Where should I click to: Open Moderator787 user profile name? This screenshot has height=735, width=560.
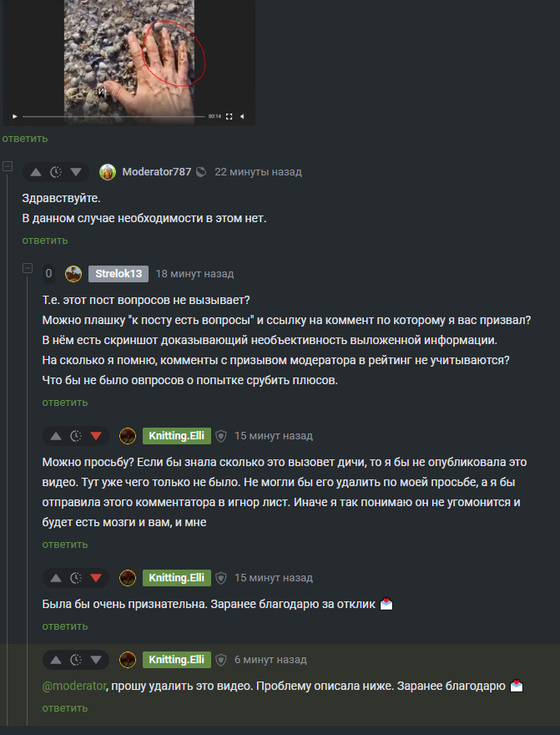(x=156, y=172)
